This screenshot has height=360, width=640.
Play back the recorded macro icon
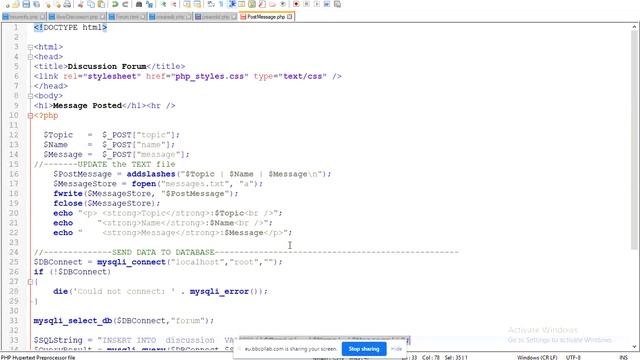click(317, 4)
